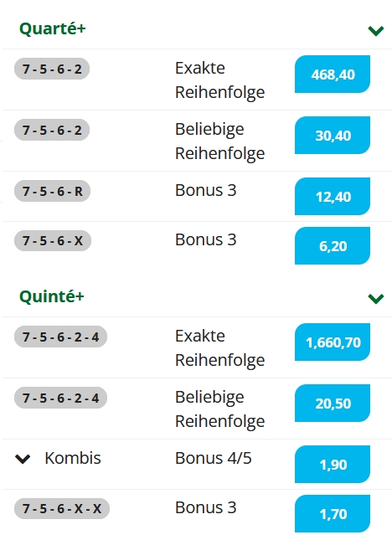Click the first 7-5-6-2 combination pill
The image size is (392, 540).
pos(52,69)
